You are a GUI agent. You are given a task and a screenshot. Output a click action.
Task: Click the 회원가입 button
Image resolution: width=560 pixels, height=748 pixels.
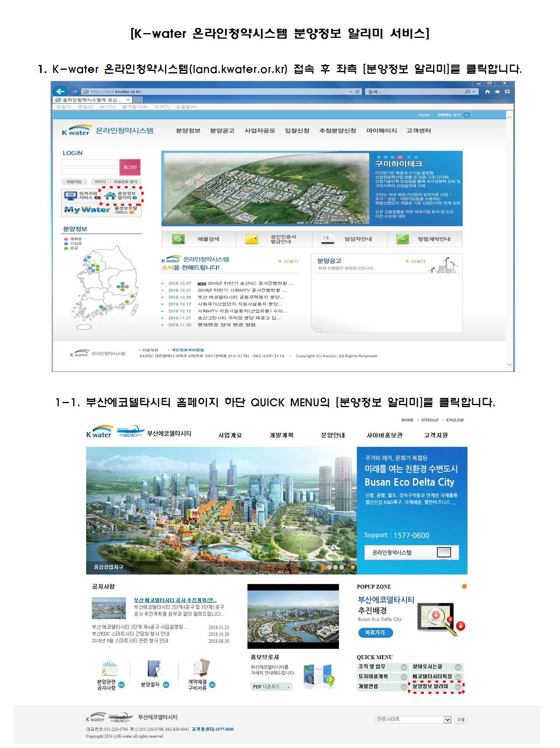click(74, 182)
